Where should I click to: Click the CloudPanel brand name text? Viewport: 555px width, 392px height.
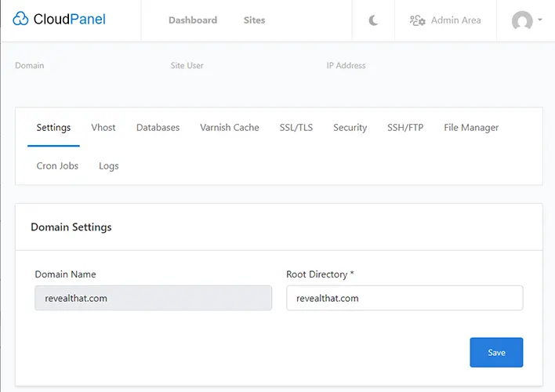click(x=69, y=19)
